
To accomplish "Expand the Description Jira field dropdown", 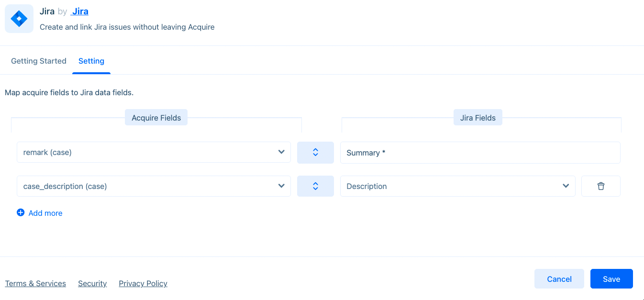I will click(x=457, y=186).
